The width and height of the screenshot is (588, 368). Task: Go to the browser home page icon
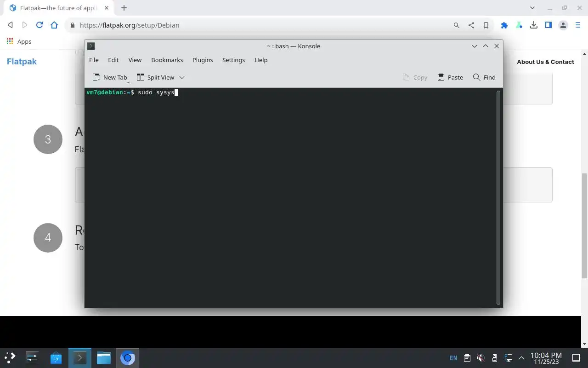[54, 25]
